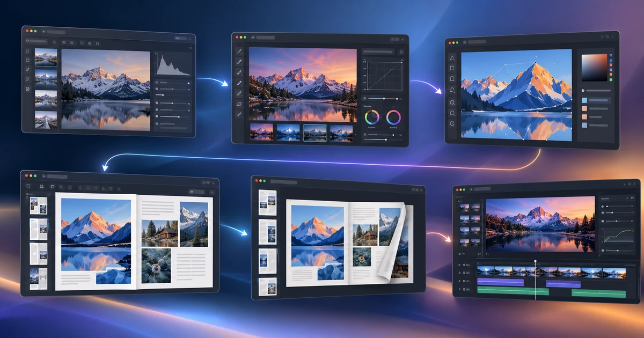This screenshot has width=644, height=338.
Task: Select the cabin photo in flat spread window
Action: (x=160, y=233)
